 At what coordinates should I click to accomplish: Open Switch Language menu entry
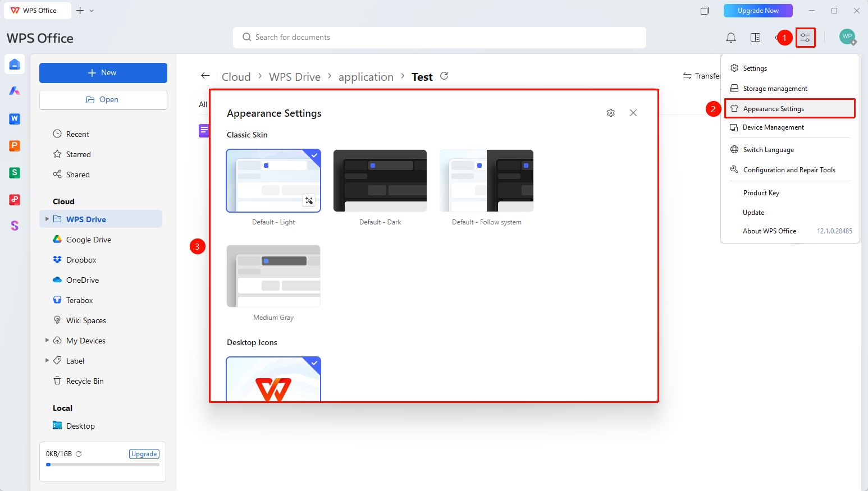(x=790, y=150)
